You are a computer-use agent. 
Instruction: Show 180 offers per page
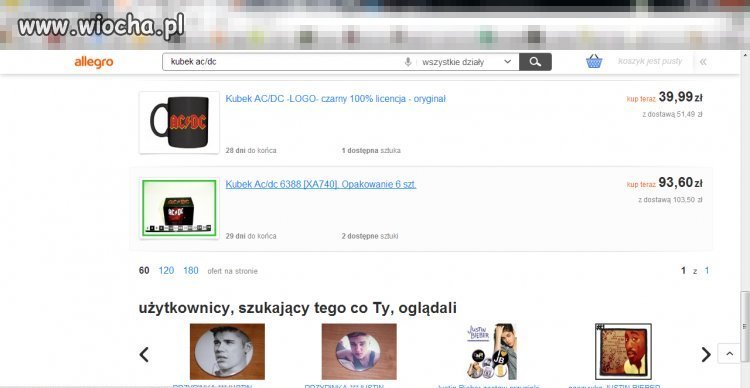[191, 271]
